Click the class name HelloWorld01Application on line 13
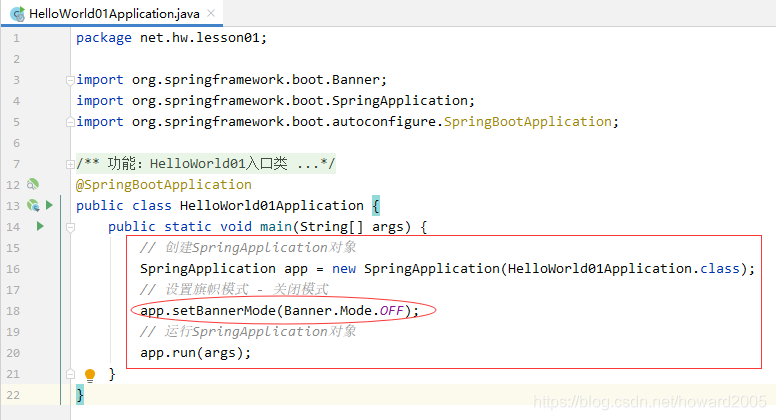 pyautogui.click(x=272, y=206)
